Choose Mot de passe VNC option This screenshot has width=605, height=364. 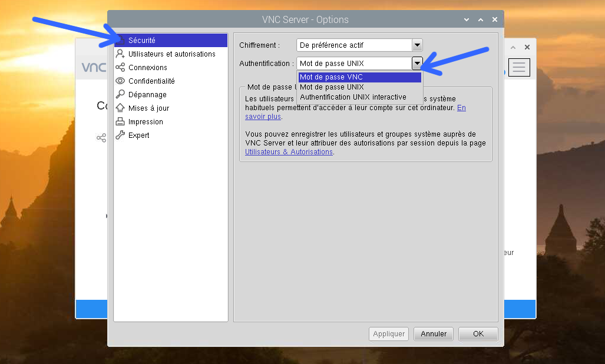(x=359, y=77)
